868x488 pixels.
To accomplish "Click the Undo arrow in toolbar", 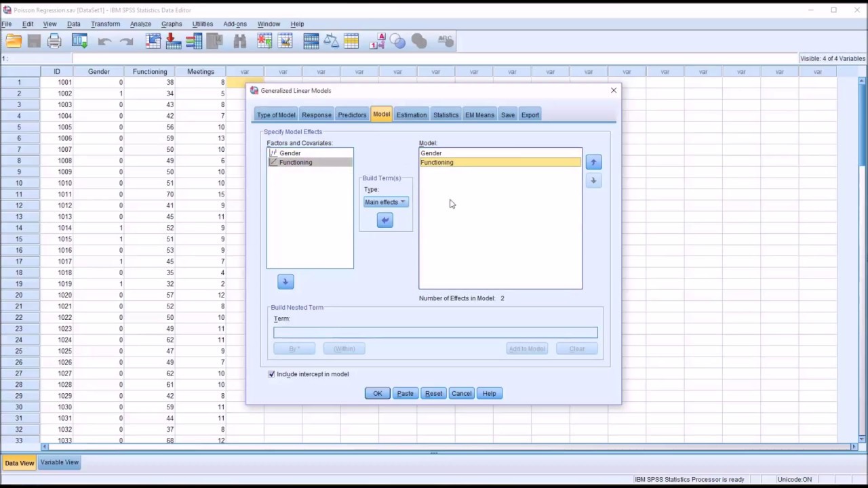I will pyautogui.click(x=104, y=41).
